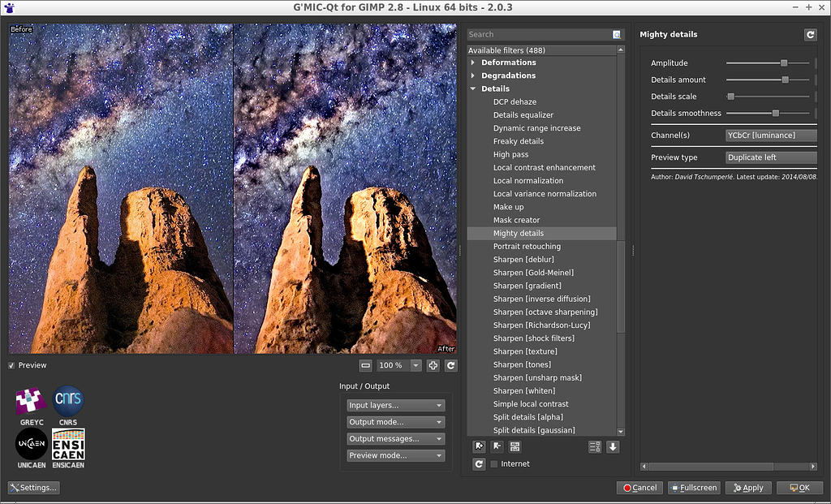Enable the Internet checkbox
Image resolution: width=831 pixels, height=504 pixels.
[x=493, y=463]
